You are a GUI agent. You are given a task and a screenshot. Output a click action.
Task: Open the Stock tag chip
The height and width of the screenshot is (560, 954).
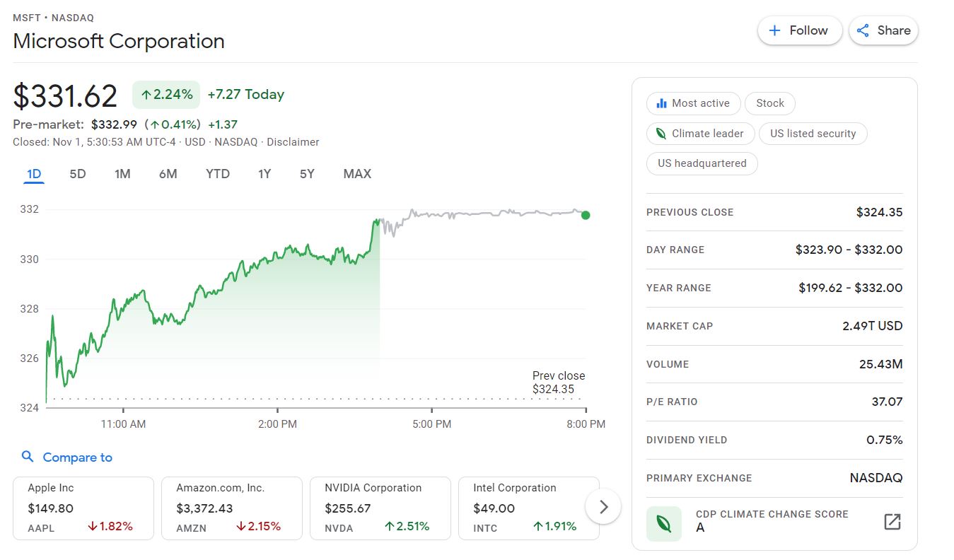770,103
